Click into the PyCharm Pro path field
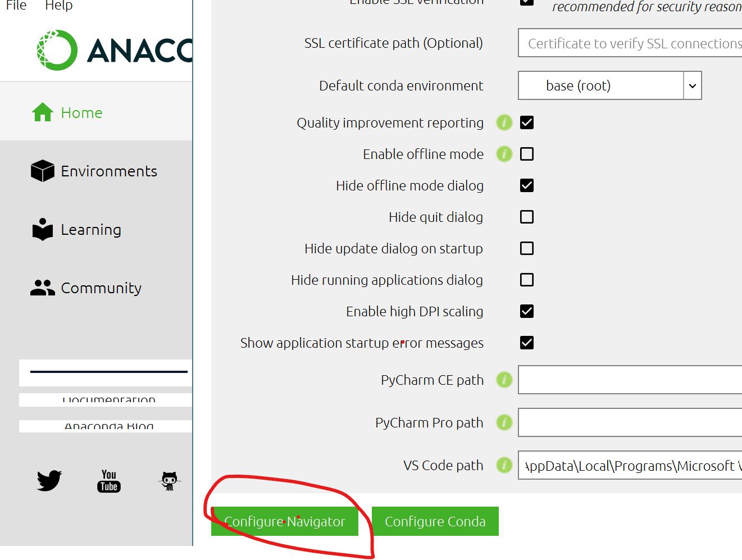 pyautogui.click(x=630, y=422)
